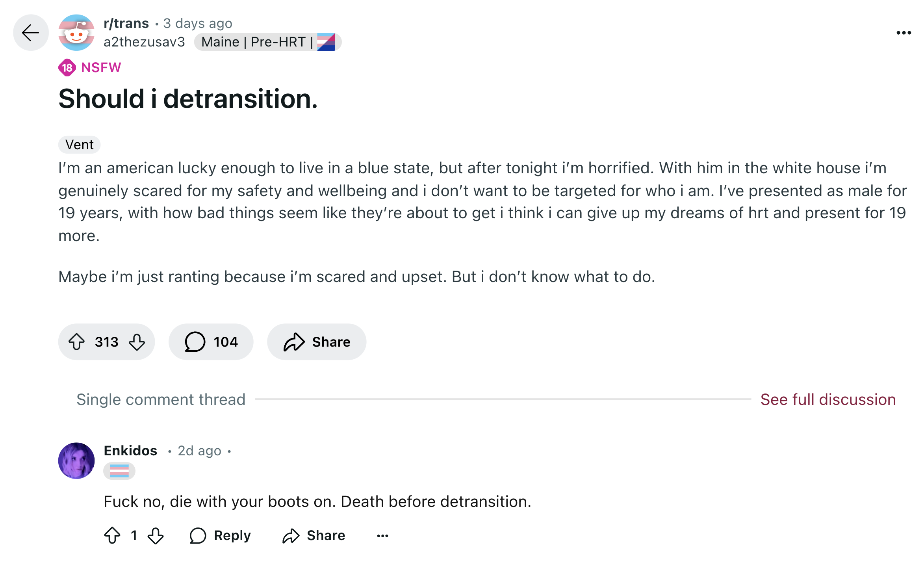Open the 104 comments button
The width and height of the screenshot is (924, 568).
[211, 342]
